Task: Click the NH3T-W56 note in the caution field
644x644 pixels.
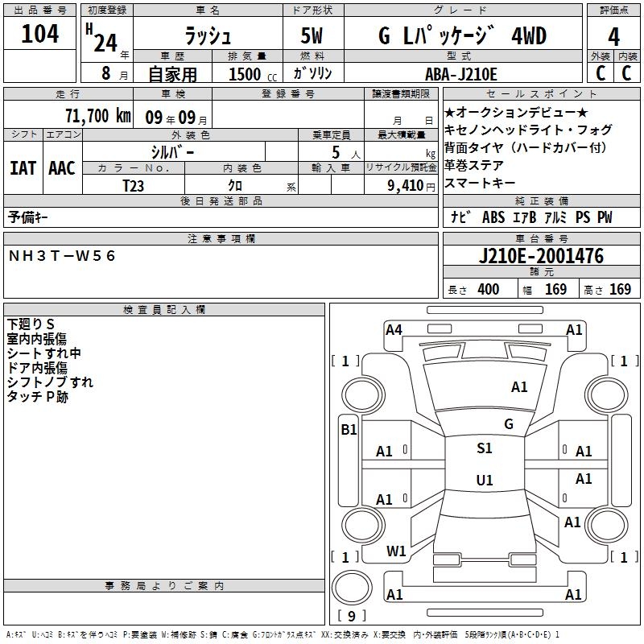Action: pyautogui.click(x=63, y=255)
